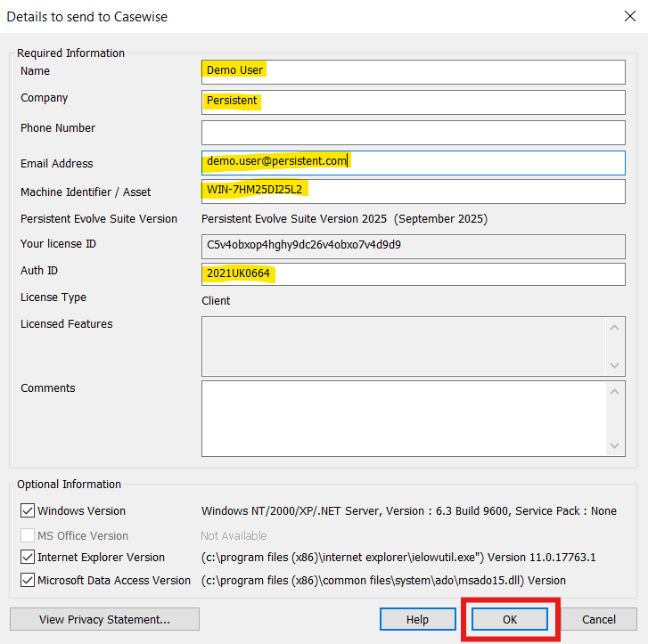Click the ielowutil.exe version text
Viewport: 648px width, 644px height.
[398, 558]
